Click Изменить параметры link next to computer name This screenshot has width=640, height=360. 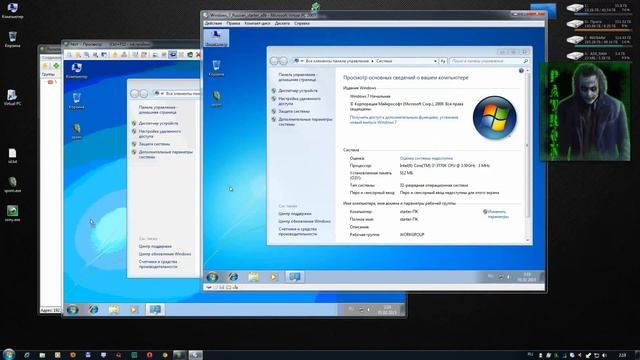pyautogui.click(x=498, y=214)
